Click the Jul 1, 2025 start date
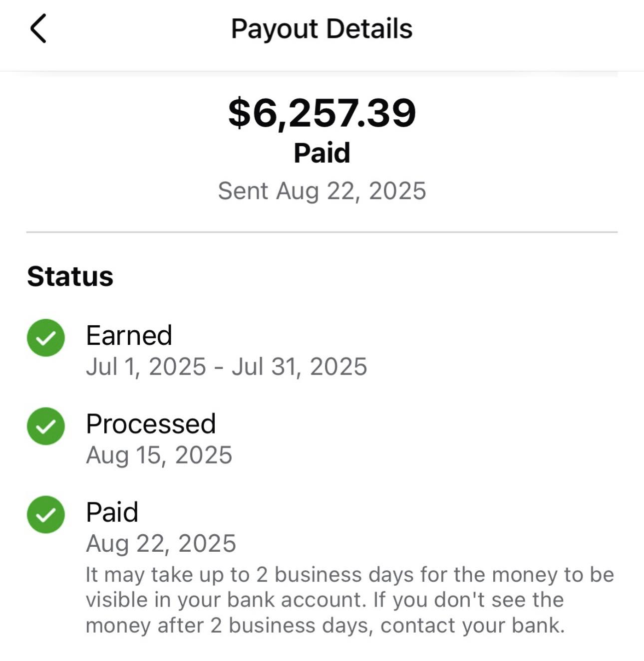The width and height of the screenshot is (644, 661). (146, 367)
